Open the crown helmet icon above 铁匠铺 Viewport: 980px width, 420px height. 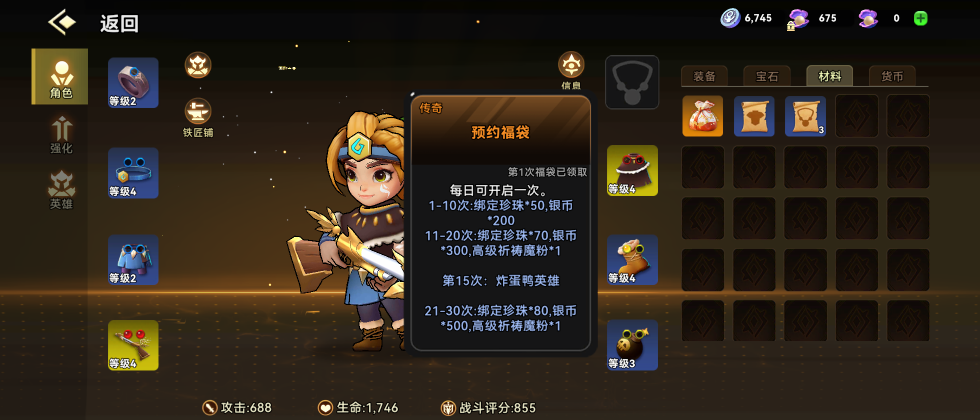point(198,65)
